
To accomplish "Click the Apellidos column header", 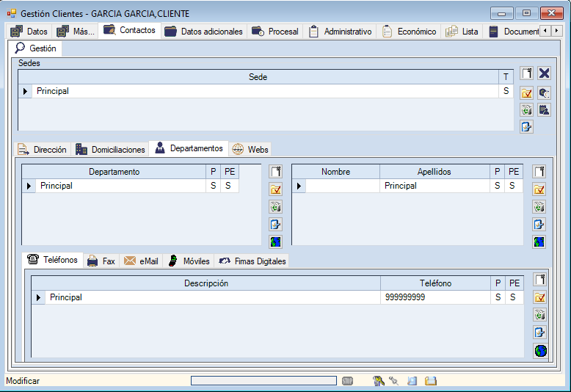I will pyautogui.click(x=434, y=172).
